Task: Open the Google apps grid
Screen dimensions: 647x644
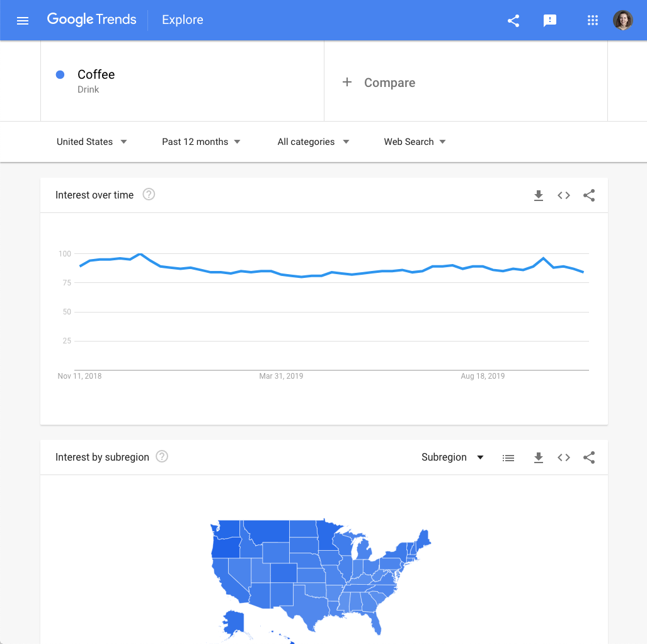Action: click(x=593, y=20)
